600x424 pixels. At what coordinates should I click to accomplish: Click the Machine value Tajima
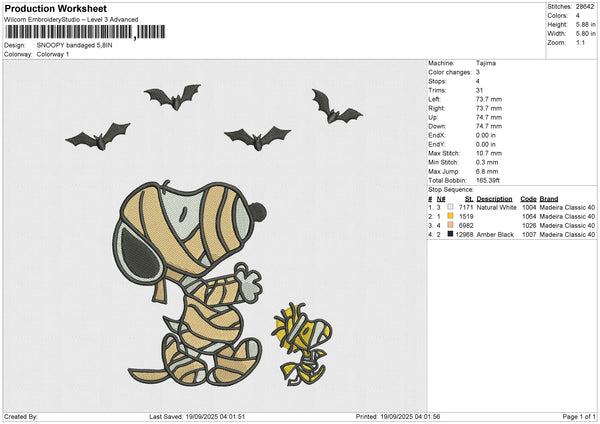point(487,63)
